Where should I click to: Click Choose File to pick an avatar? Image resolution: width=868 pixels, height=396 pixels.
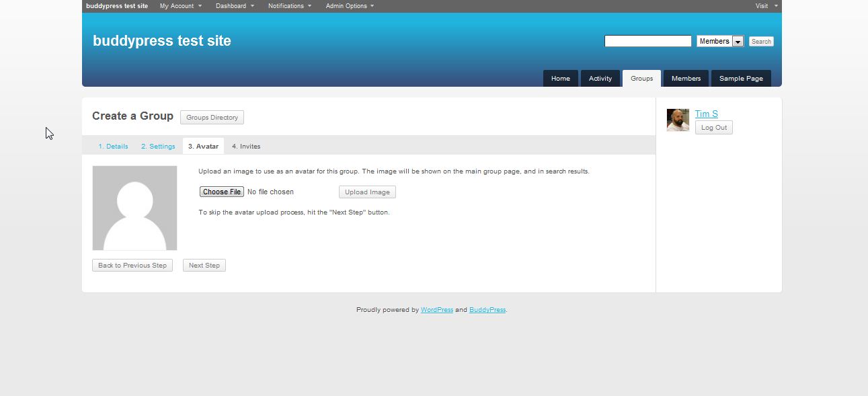pos(222,192)
